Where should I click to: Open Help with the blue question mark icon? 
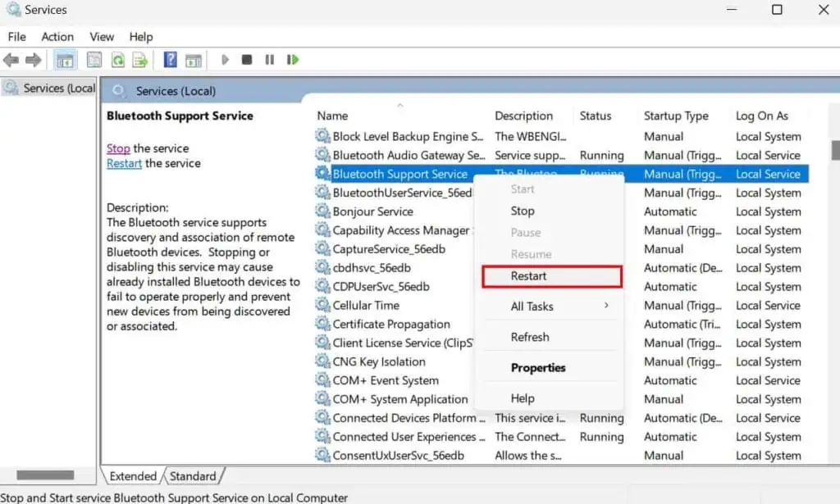[x=170, y=59]
